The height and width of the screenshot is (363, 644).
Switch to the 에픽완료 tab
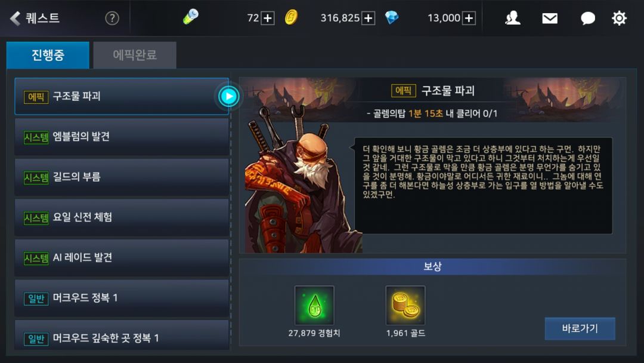tap(135, 55)
